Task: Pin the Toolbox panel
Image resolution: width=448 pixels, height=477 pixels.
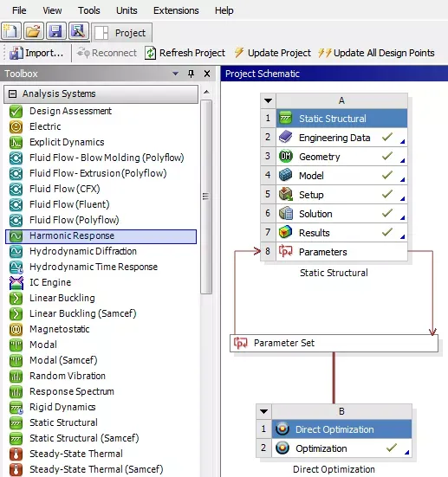Action: tap(191, 74)
